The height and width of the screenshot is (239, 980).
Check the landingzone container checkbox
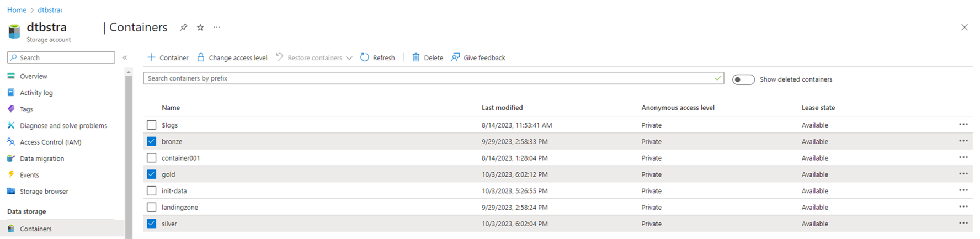coord(152,207)
